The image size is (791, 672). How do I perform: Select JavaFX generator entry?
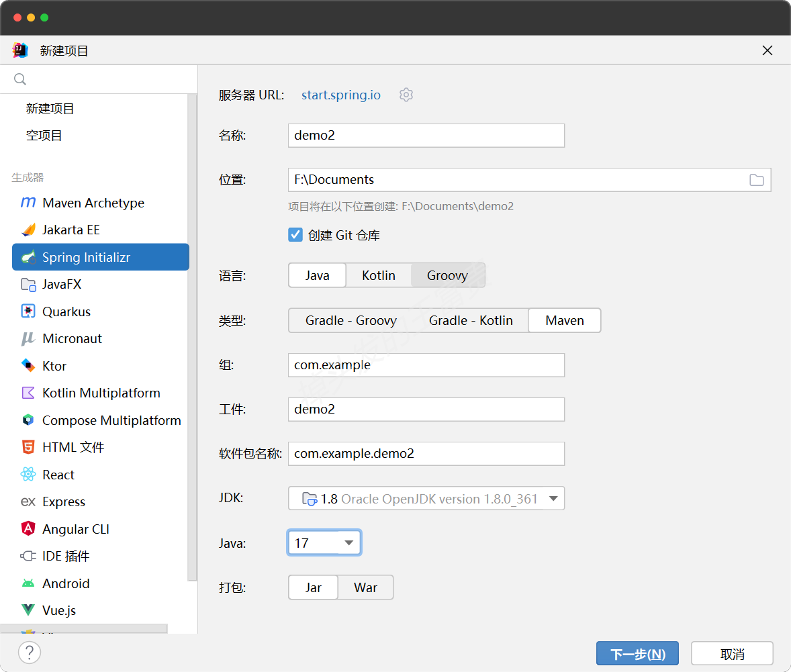[101, 285]
